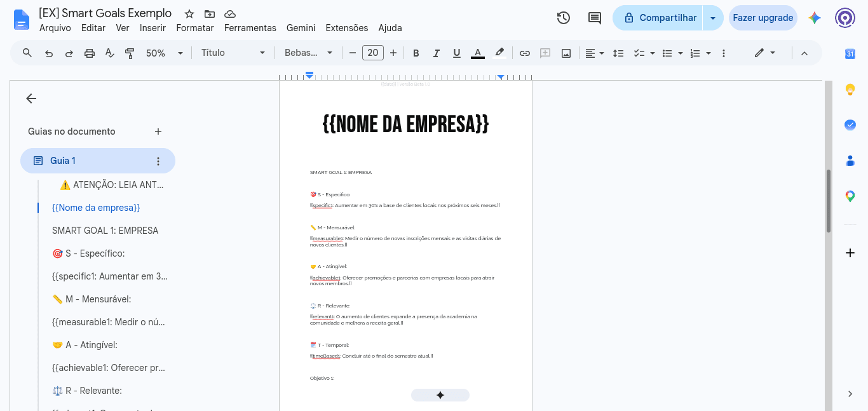Open the Bebas font family dropdown

309,53
